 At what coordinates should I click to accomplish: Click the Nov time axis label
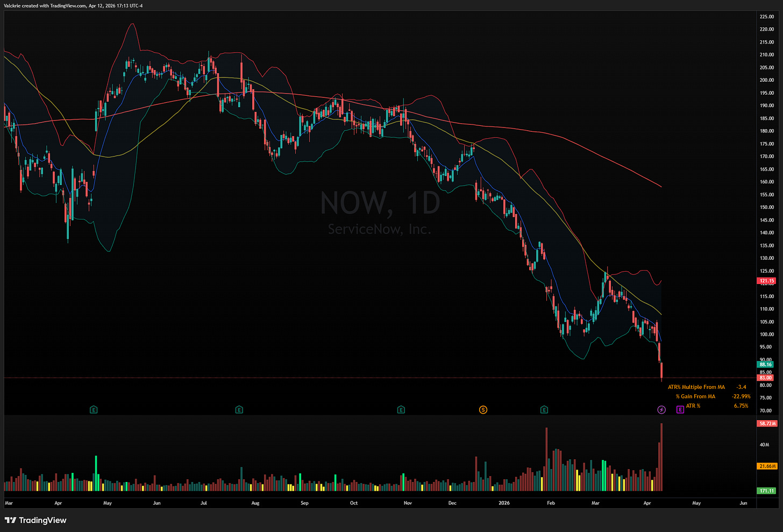[x=408, y=503]
